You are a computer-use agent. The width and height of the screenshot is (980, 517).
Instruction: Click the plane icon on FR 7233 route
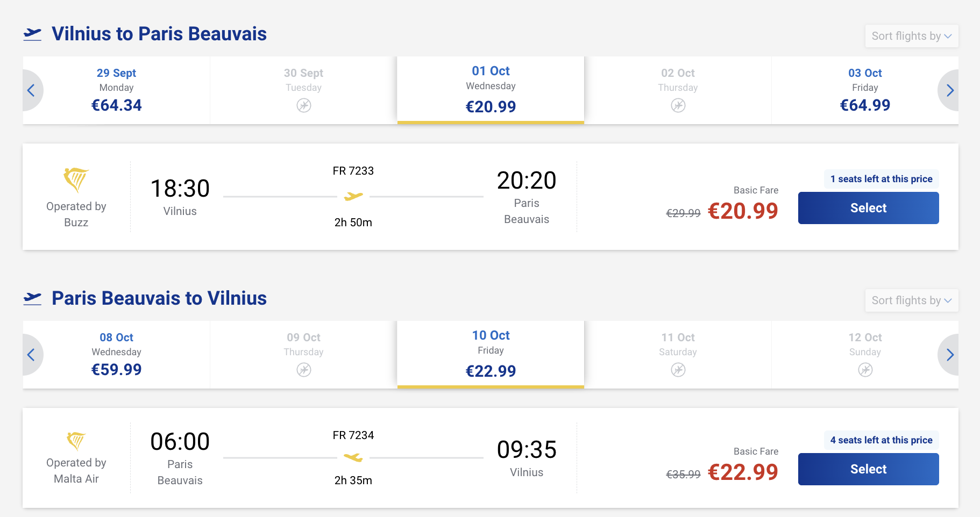click(353, 197)
